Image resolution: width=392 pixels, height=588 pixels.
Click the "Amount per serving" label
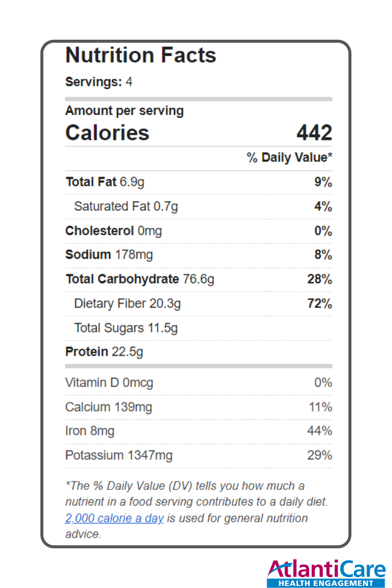[124, 111]
